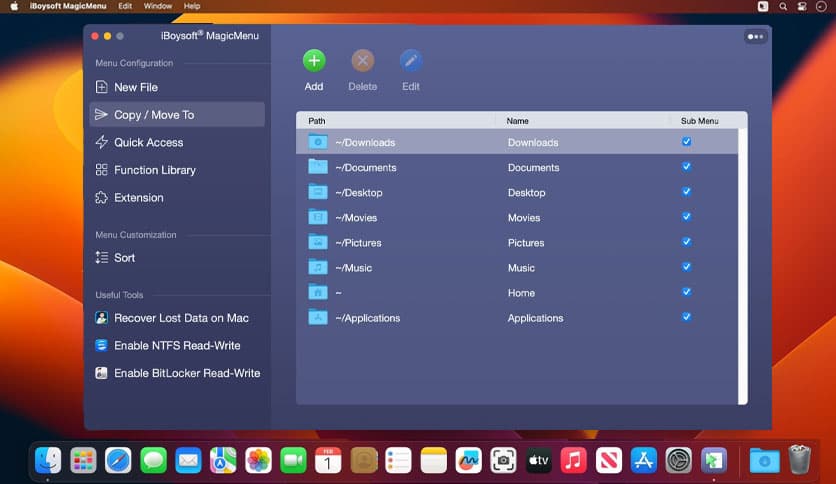Image resolution: width=836 pixels, height=484 pixels.
Task: Open New File in the sidebar
Action: (177, 87)
